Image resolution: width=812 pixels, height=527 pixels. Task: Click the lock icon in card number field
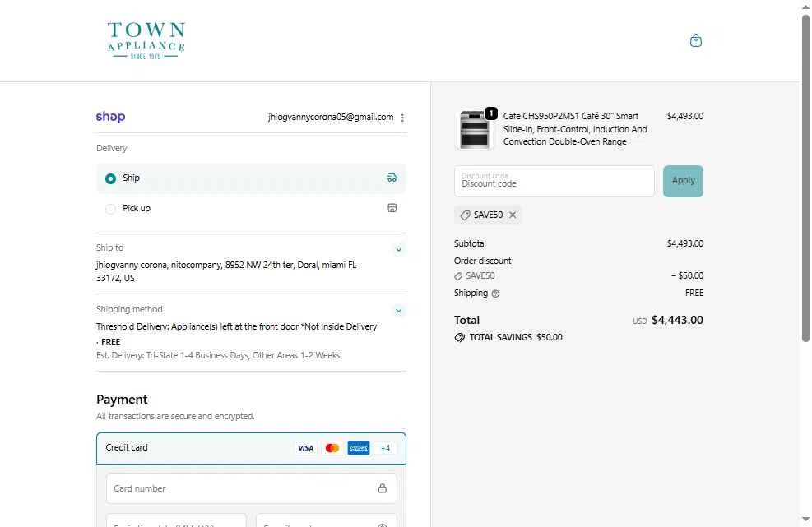(383, 488)
